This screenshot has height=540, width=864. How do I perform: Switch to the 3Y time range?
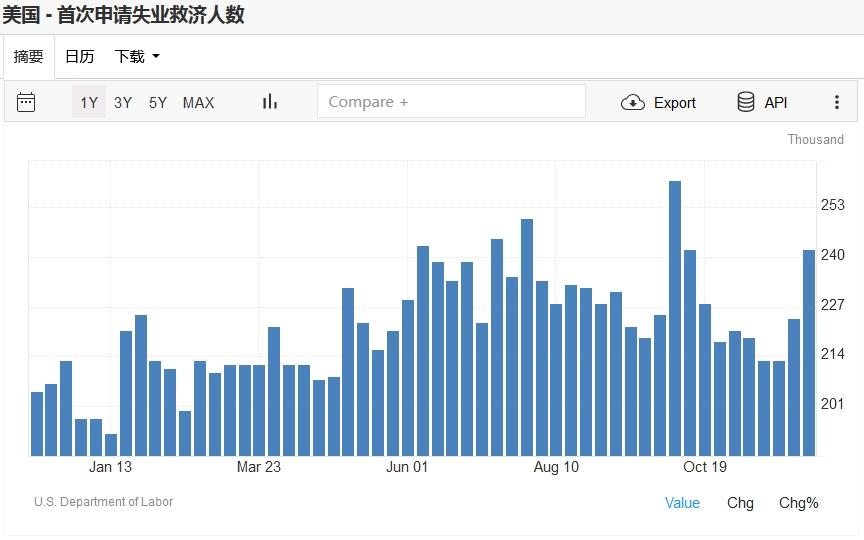click(x=123, y=102)
